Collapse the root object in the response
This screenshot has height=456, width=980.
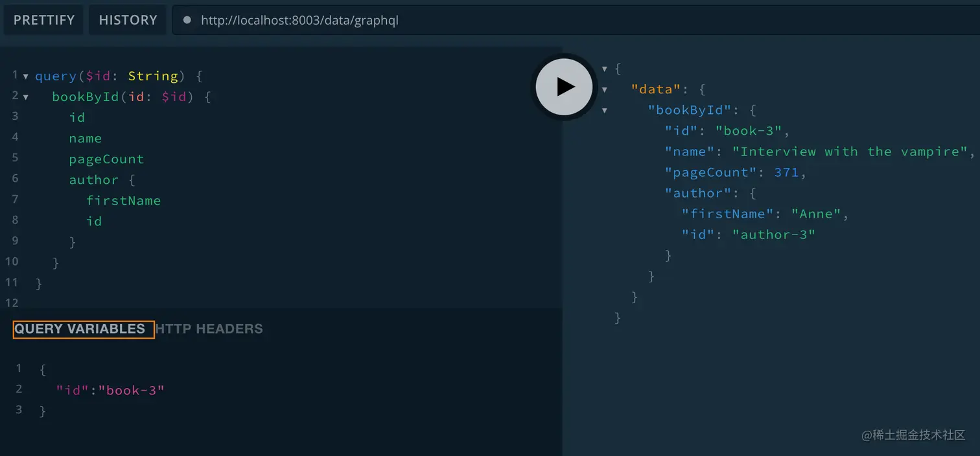tap(604, 69)
